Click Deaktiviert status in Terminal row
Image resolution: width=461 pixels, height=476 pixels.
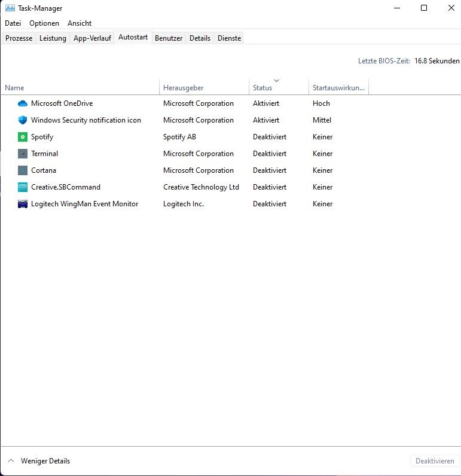pos(270,154)
